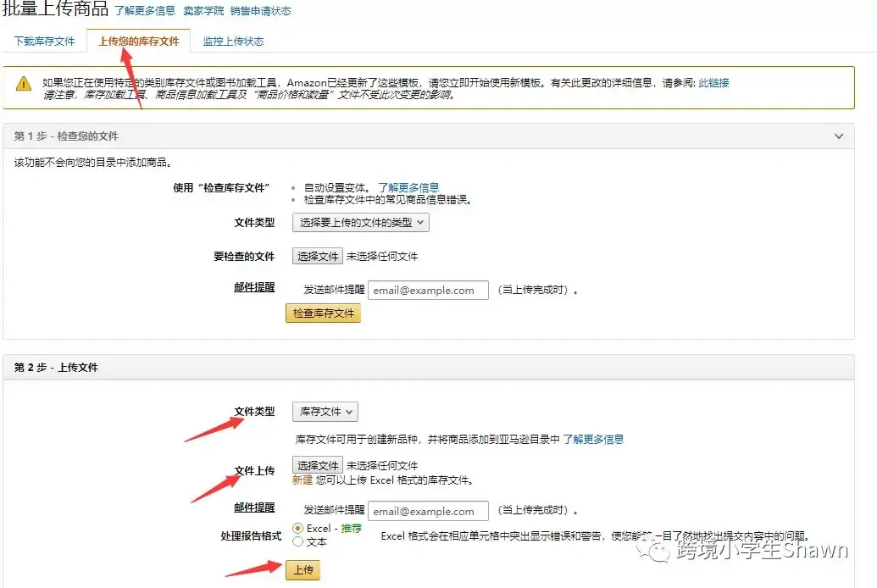Click the orange 新建 text
The height and width of the screenshot is (588, 877).
click(x=303, y=480)
